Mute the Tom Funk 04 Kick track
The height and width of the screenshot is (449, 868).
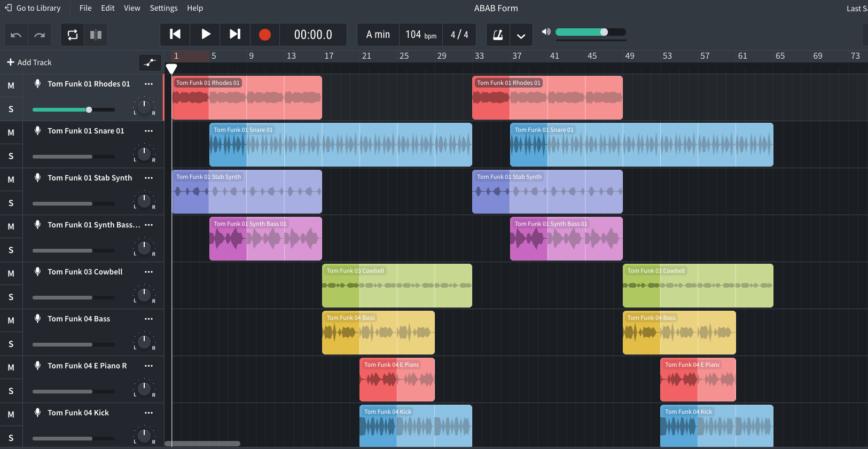pyautogui.click(x=11, y=414)
